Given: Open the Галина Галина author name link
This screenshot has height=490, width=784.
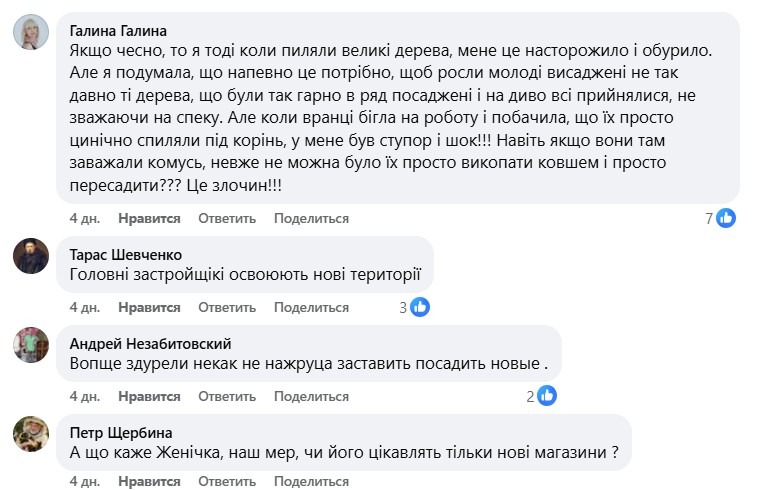Looking at the screenshot, I should click(x=123, y=29).
